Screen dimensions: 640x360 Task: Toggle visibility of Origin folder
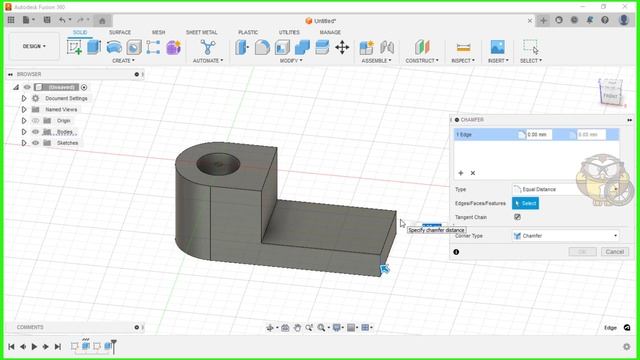pos(36,121)
